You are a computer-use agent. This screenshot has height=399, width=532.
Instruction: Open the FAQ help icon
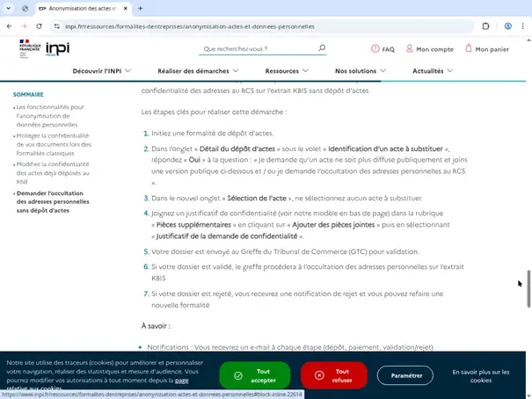coord(376,49)
